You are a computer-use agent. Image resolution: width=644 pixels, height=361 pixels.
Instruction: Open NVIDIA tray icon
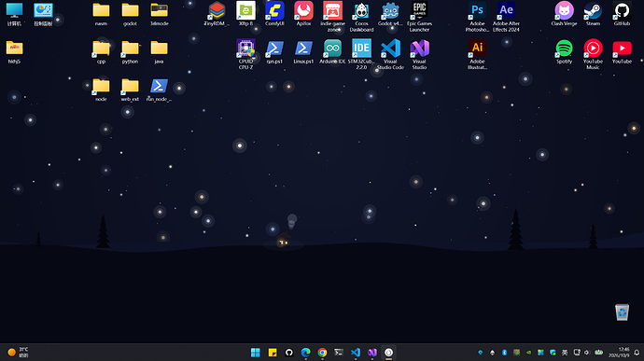[x=528, y=353]
